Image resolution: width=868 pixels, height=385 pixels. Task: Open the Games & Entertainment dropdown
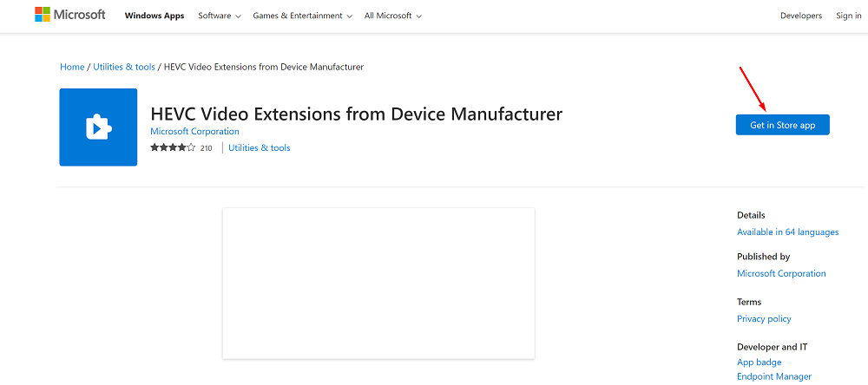(302, 16)
